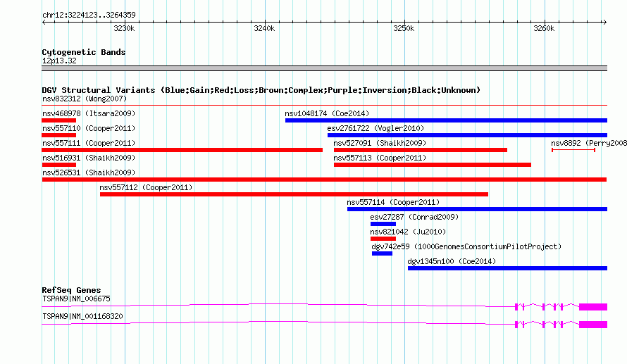Open nsv526531 (Shaikh2009) variant label
This screenshot has width=627, height=364.
click(89, 172)
